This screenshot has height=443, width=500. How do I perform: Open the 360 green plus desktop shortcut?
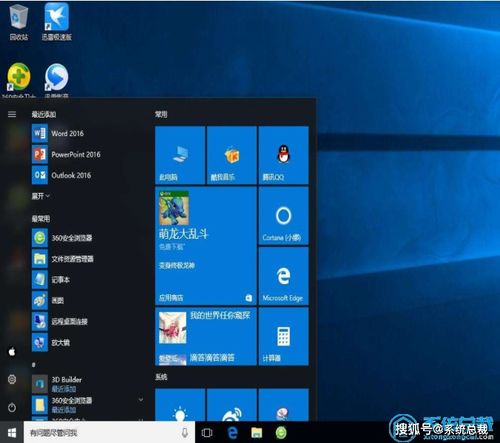click(x=19, y=80)
